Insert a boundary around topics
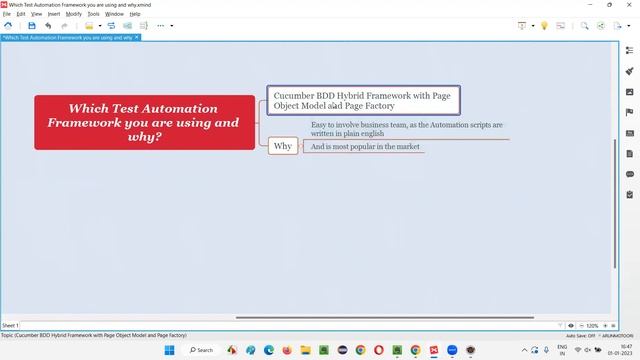The image size is (640, 360). pyautogui.click(x=127, y=26)
